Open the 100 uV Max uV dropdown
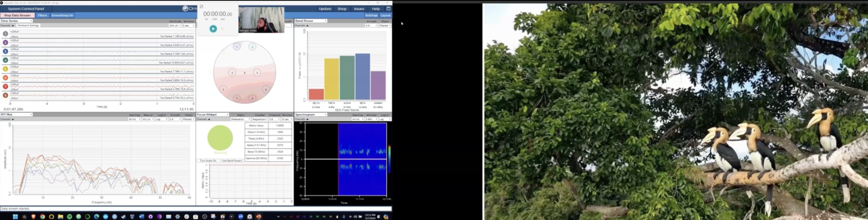This screenshot has width=868, height=220. pos(148,119)
